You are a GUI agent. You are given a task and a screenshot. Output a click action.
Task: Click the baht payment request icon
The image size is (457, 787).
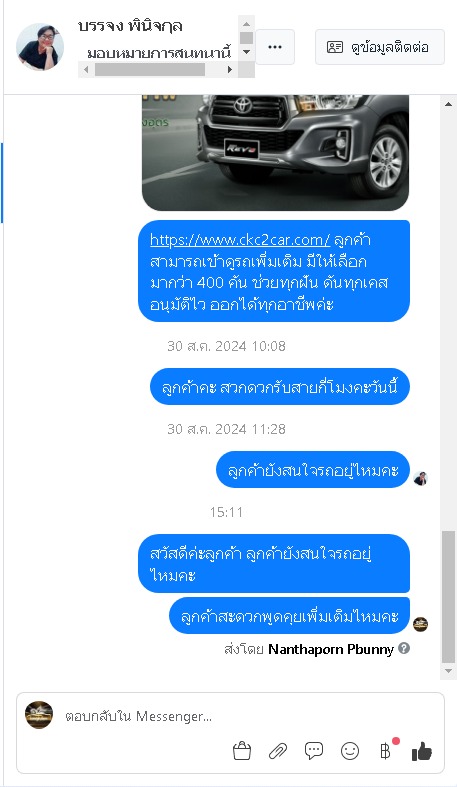[386, 750]
